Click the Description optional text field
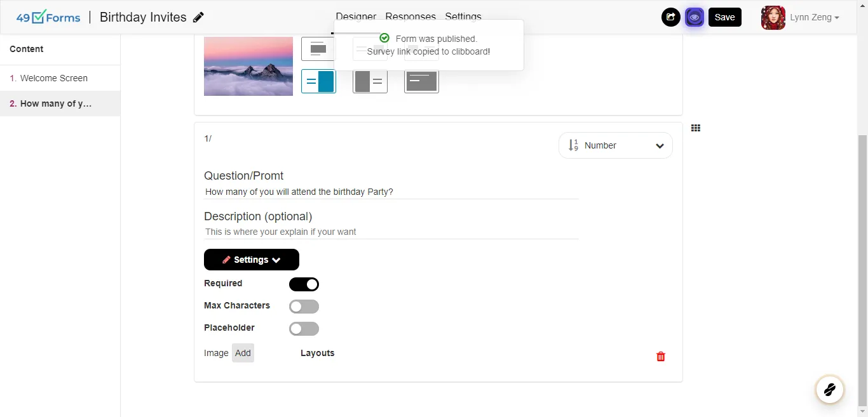Screen dimensions: 868x417 [391, 232]
